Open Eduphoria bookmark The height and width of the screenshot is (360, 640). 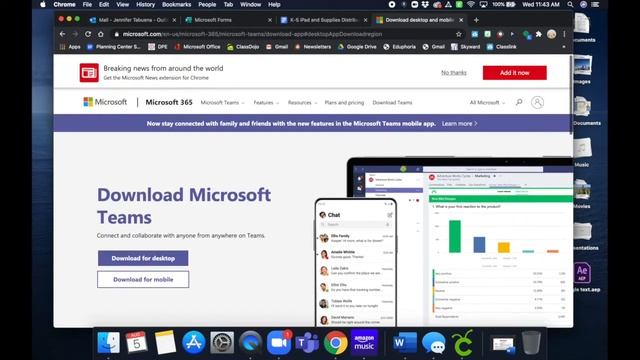point(400,47)
